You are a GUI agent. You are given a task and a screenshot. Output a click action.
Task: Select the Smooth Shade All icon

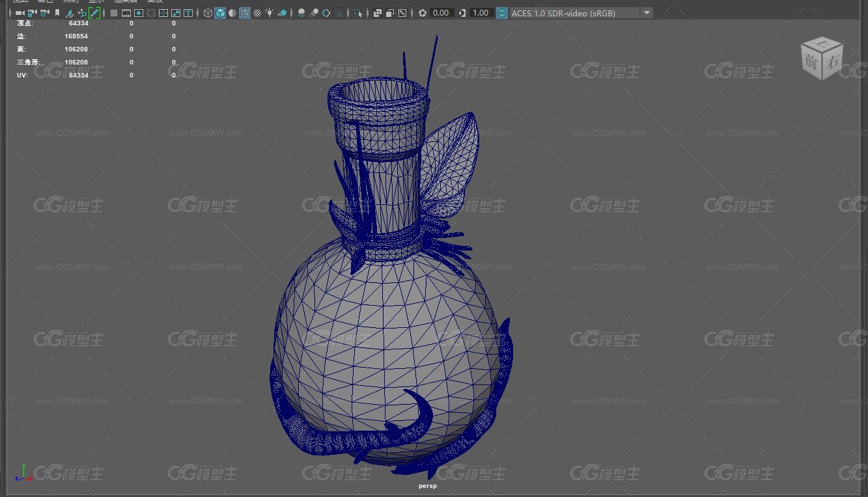pyautogui.click(x=220, y=13)
